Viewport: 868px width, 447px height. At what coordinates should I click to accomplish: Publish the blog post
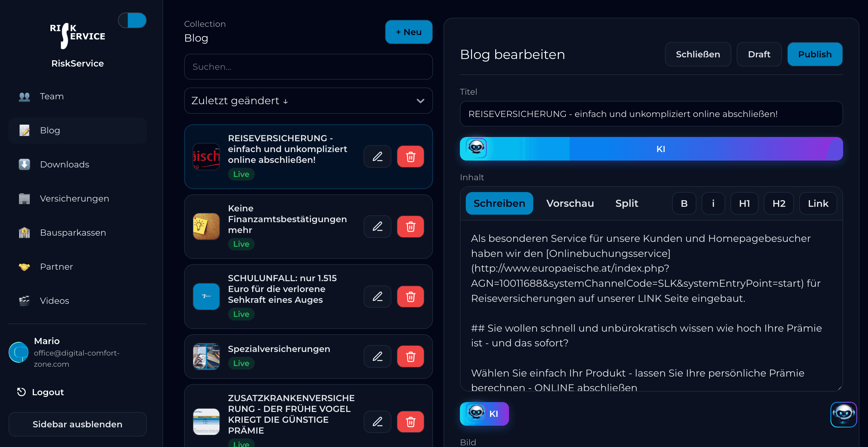pyautogui.click(x=815, y=54)
